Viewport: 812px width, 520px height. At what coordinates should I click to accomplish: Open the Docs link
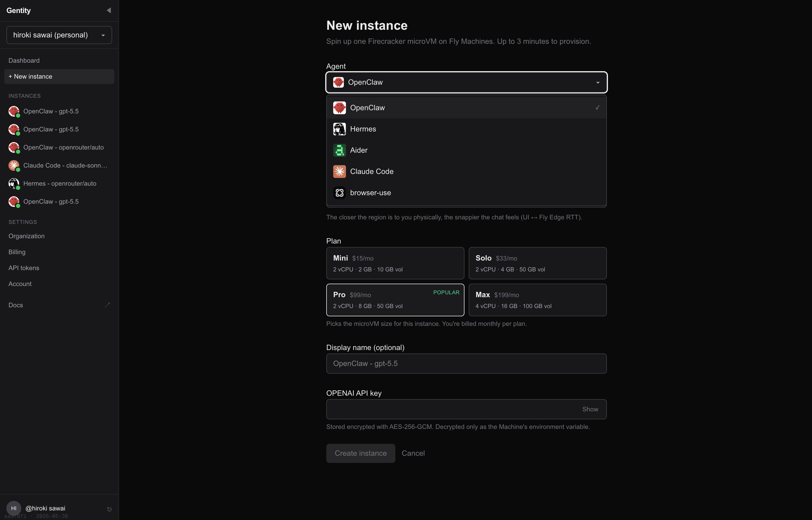point(59,305)
